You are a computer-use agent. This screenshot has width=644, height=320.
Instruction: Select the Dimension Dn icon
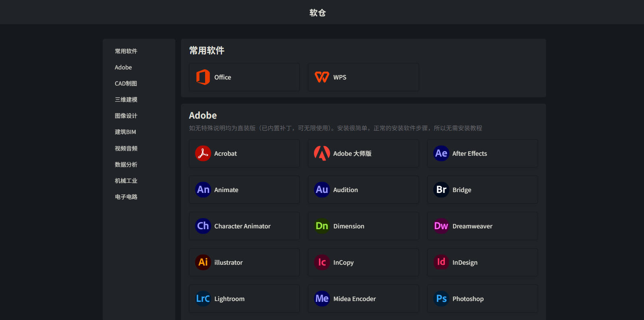(x=322, y=226)
